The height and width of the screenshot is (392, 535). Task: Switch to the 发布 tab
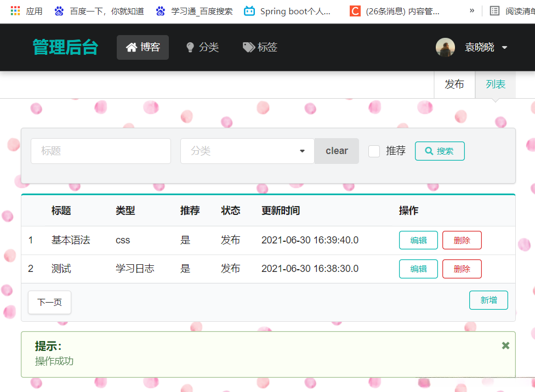click(454, 84)
